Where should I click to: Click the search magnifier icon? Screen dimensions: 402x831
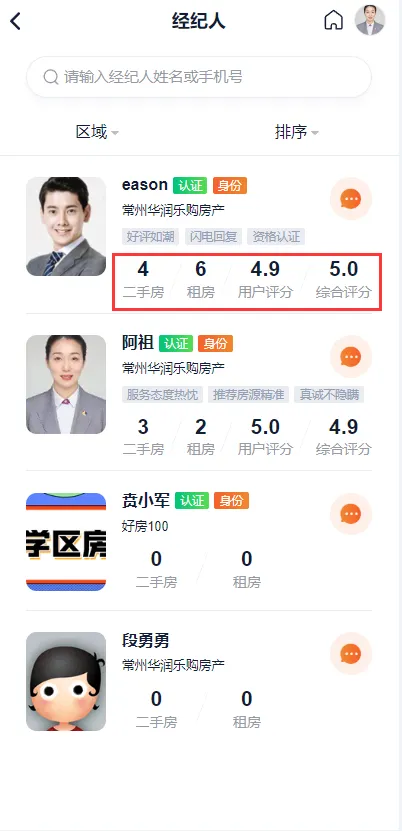click(51, 77)
